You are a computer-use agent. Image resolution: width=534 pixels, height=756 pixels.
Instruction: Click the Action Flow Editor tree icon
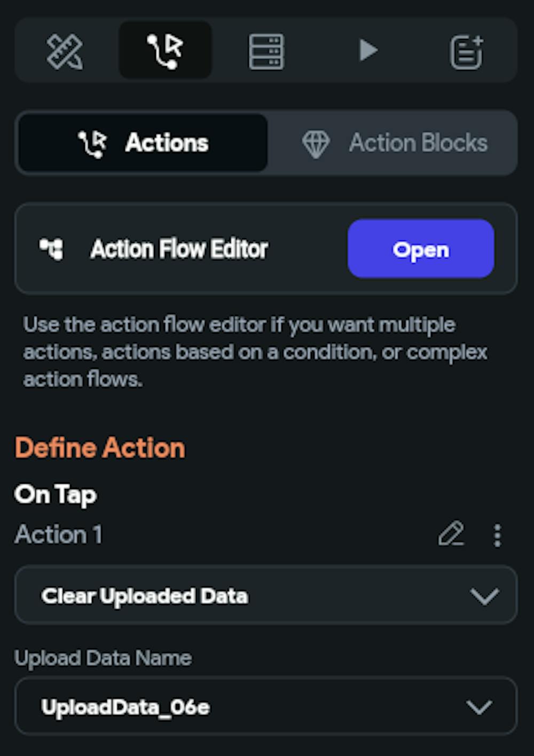pos(52,249)
